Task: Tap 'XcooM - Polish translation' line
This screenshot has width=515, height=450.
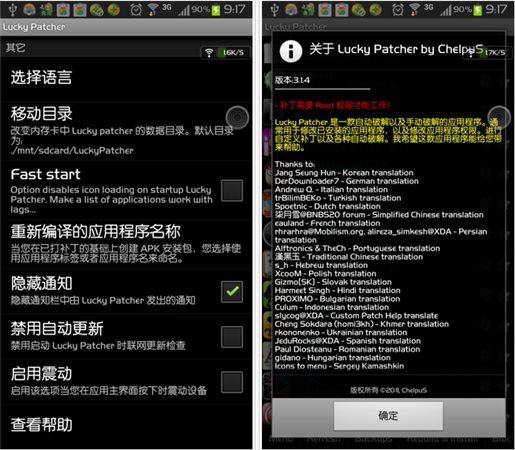Action: tap(325, 274)
